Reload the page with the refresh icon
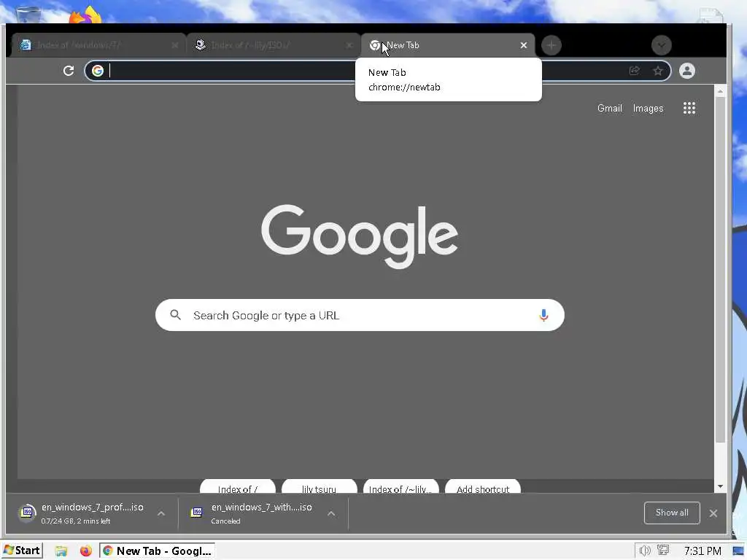Screen dimensions: 747x560 click(69, 71)
